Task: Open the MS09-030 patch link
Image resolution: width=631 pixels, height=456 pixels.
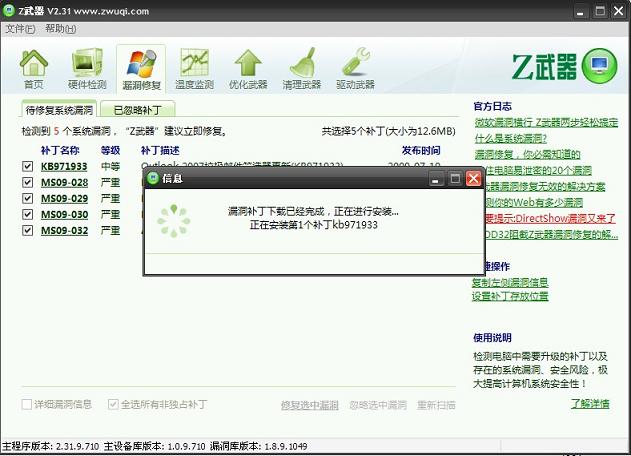Action: point(64,215)
